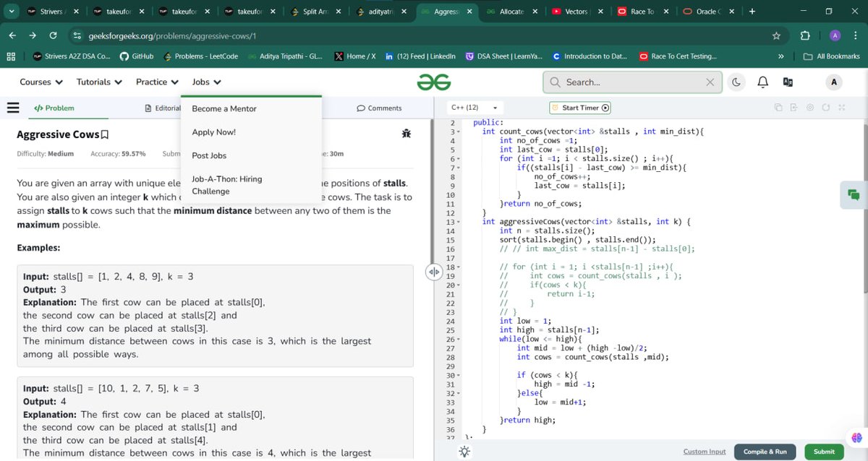Open the All Bookmarks folder
This screenshot has width=868, height=461.
pos(832,56)
